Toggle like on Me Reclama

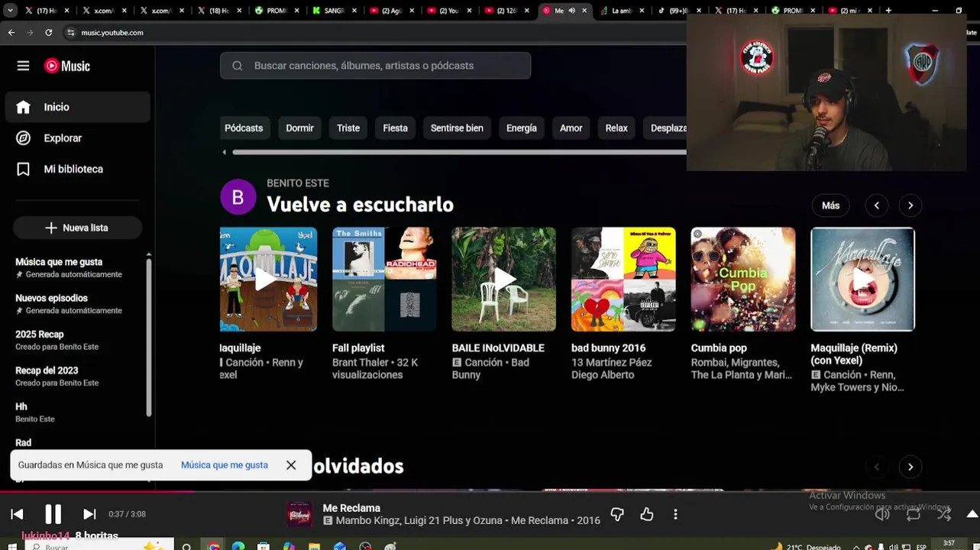(647, 514)
